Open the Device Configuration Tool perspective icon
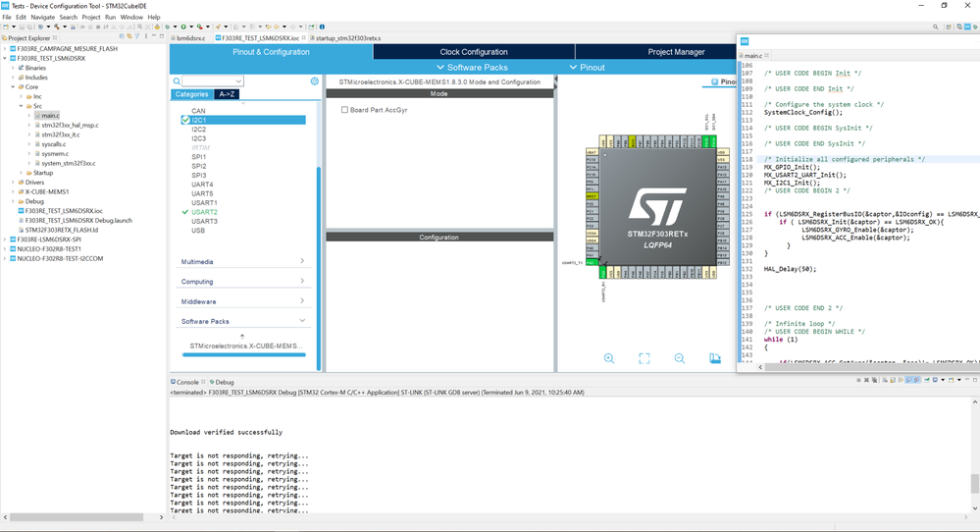Image resolution: width=980 pixels, height=532 pixels. [x=967, y=27]
